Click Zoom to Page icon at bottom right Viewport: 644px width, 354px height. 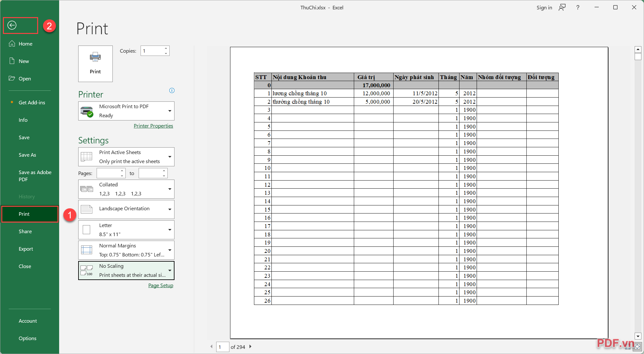pyautogui.click(x=637, y=347)
